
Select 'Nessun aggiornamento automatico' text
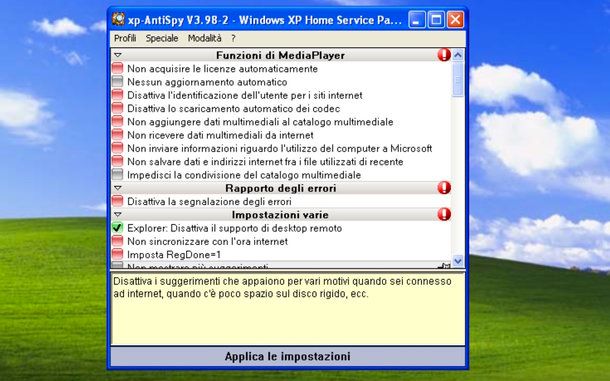(207, 82)
